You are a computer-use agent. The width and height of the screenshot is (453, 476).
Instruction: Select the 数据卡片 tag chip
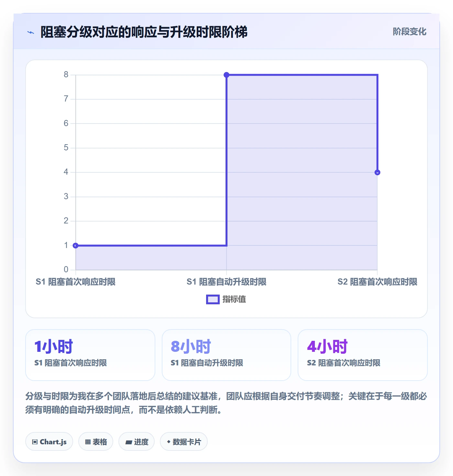pos(184,441)
